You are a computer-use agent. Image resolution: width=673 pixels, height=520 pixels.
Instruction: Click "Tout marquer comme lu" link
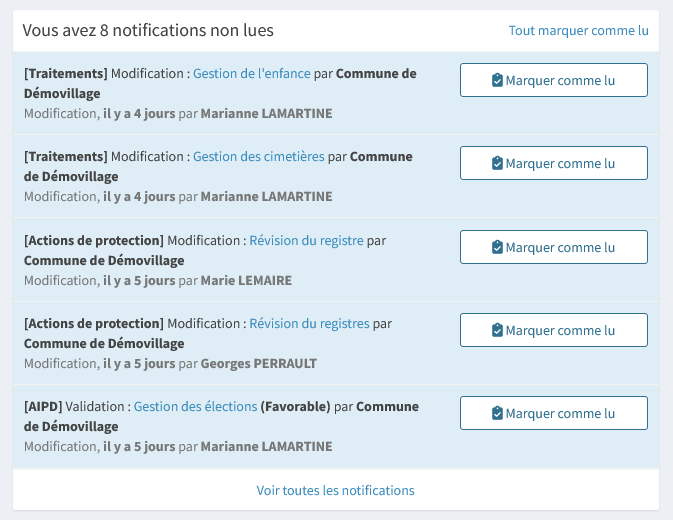click(578, 31)
